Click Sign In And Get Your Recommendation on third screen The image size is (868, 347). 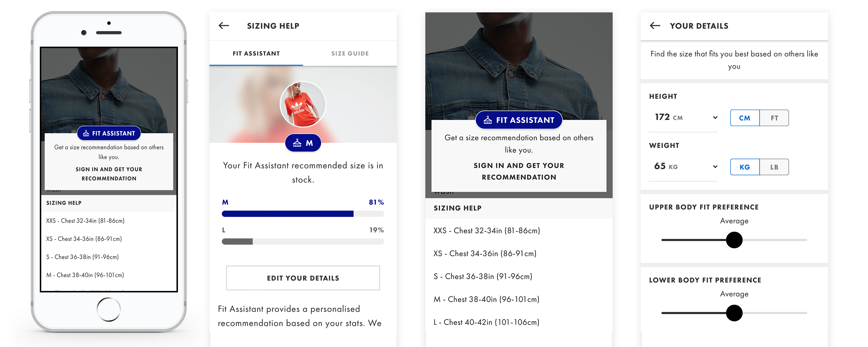pos(518,171)
